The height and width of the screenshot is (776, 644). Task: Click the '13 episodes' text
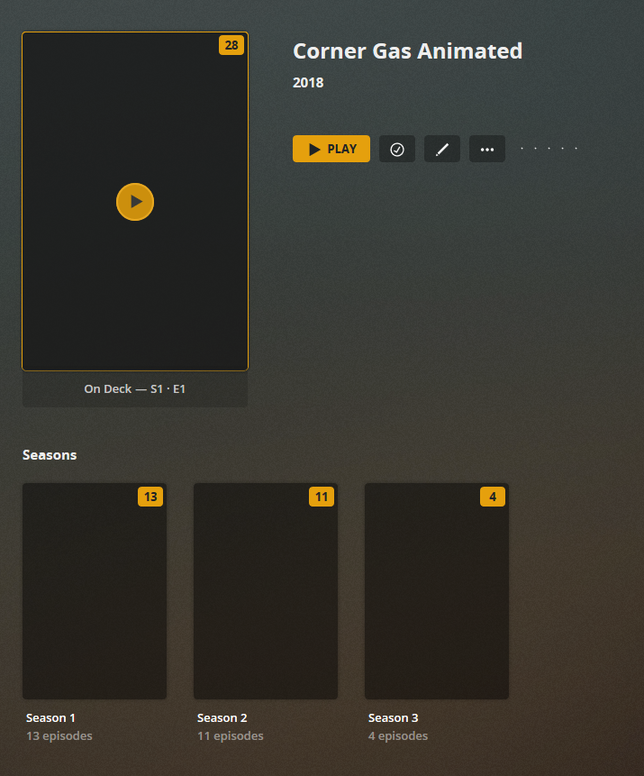pos(59,736)
